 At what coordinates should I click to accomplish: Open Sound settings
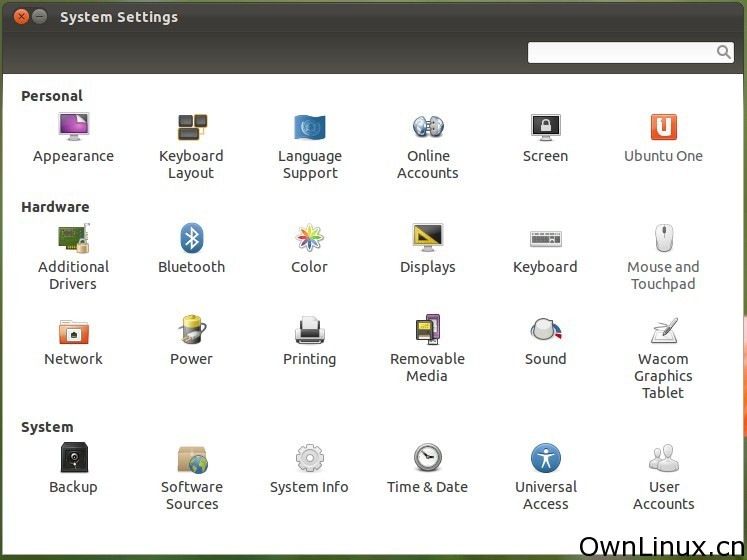pyautogui.click(x=545, y=331)
